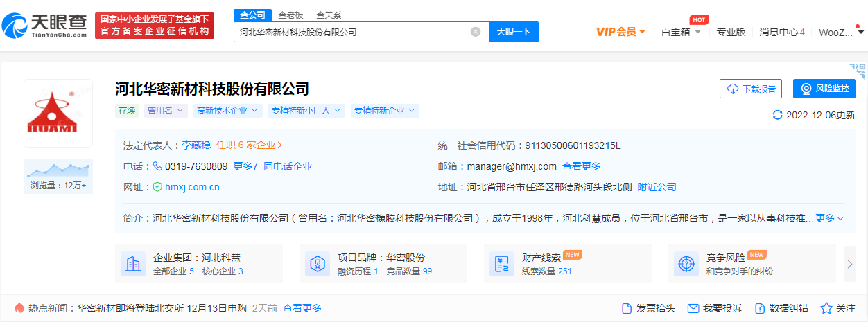Image resolution: width=868 pixels, height=322 pixels.
Task: Click the 天眼一下 search button
Action: coord(514,32)
